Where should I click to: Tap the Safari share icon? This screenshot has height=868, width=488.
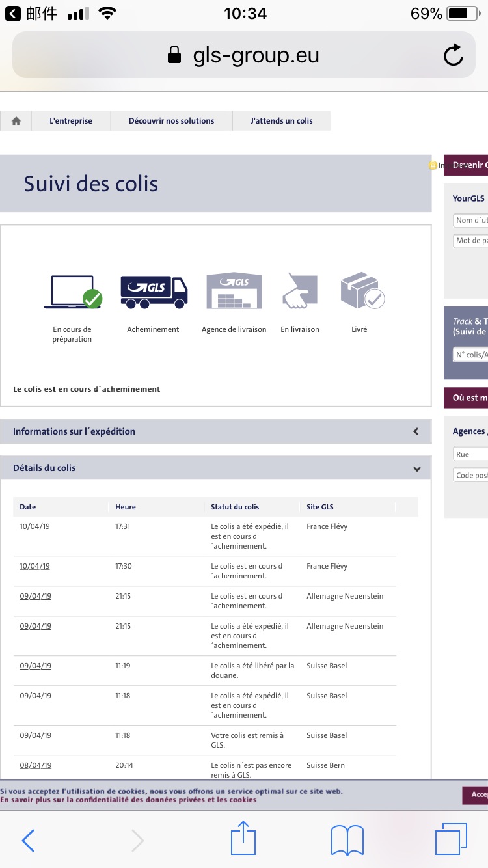pyautogui.click(x=244, y=837)
